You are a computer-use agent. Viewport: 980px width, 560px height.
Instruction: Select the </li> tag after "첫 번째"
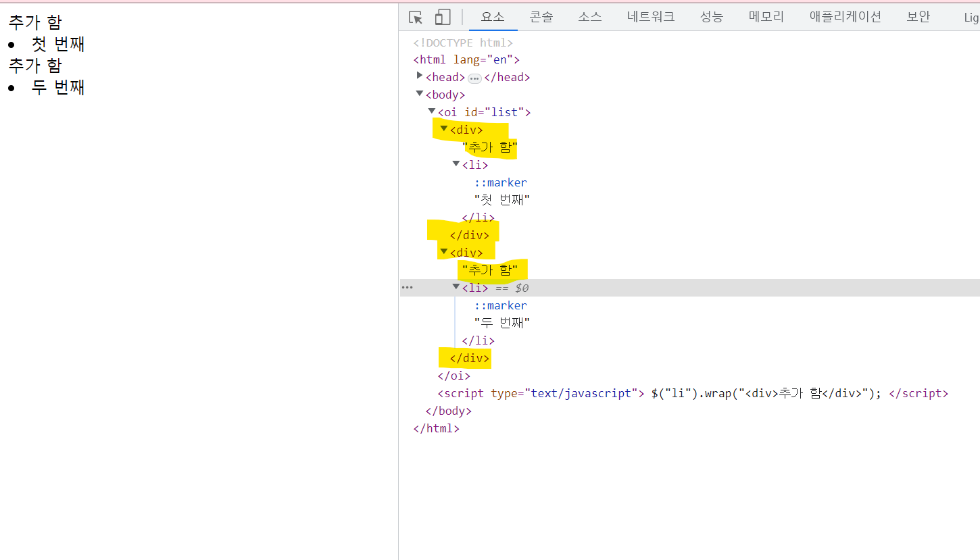[x=478, y=218]
